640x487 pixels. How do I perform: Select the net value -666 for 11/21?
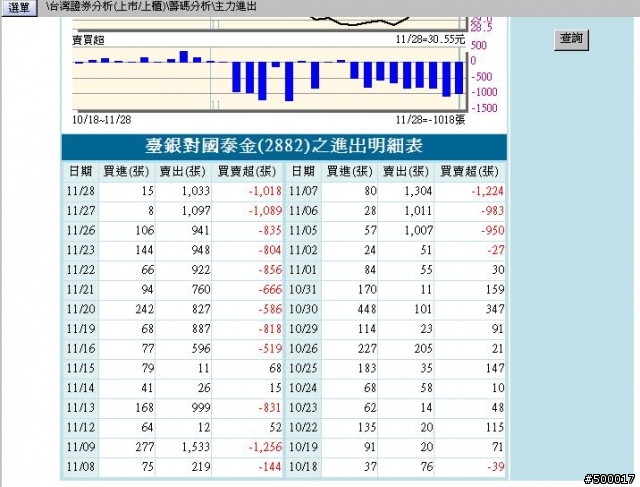coord(270,289)
